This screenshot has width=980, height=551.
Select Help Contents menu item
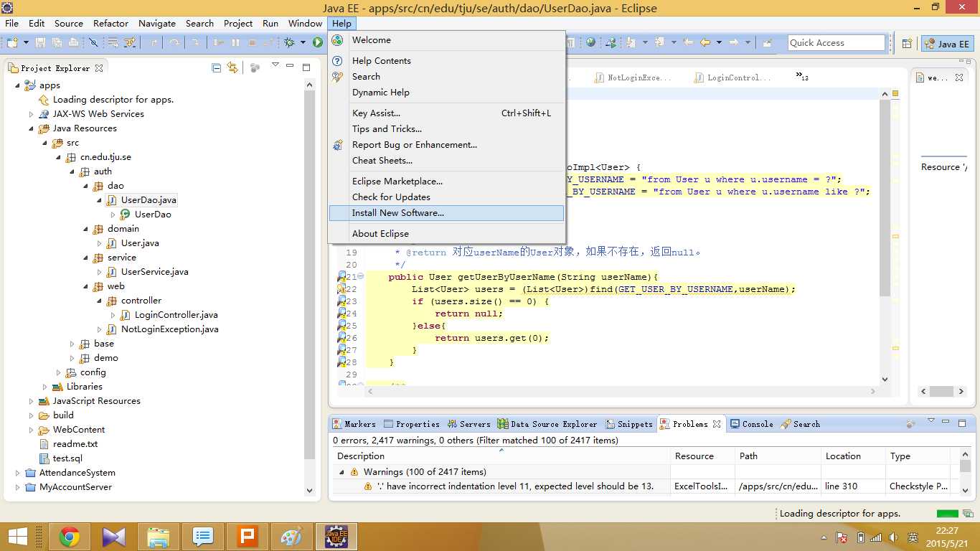(x=446, y=61)
